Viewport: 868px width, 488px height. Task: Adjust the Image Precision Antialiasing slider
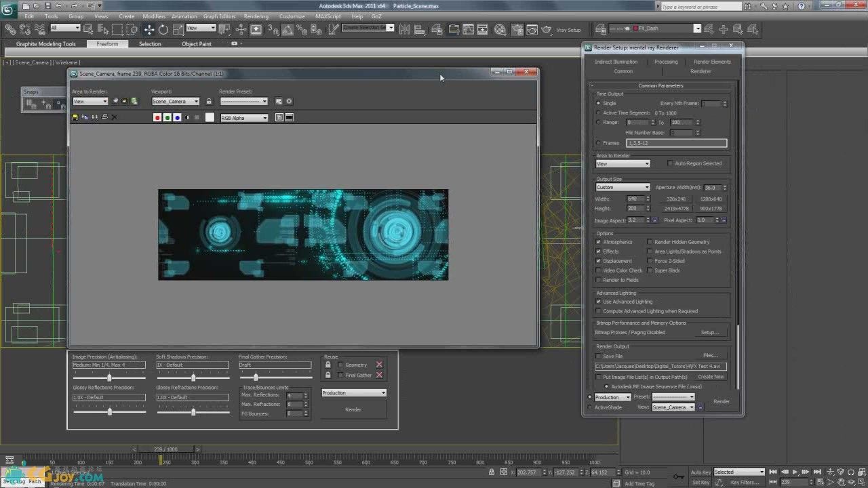(109, 378)
